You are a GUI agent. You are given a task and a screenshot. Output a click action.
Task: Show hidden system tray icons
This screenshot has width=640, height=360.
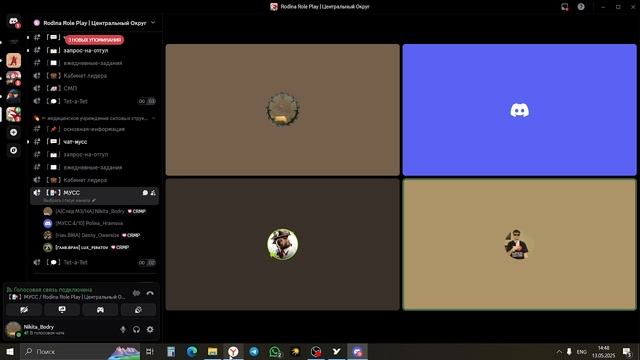click(559, 352)
